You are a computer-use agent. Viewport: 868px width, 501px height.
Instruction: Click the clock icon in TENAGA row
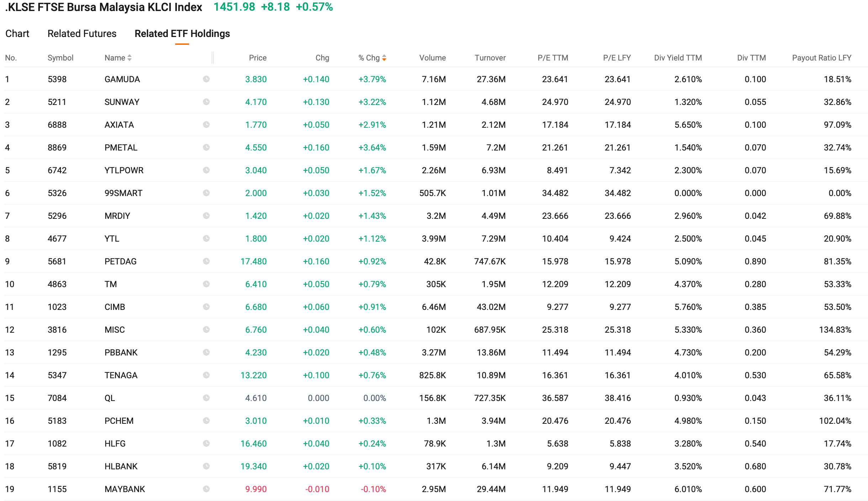click(206, 375)
